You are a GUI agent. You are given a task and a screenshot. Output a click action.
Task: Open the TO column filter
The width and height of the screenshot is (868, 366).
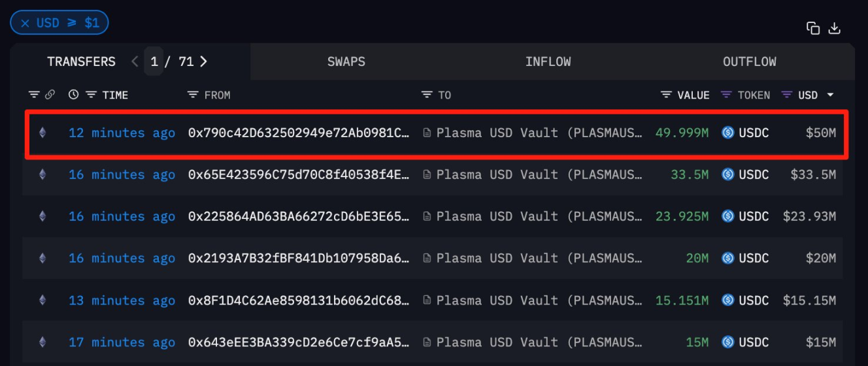point(427,95)
